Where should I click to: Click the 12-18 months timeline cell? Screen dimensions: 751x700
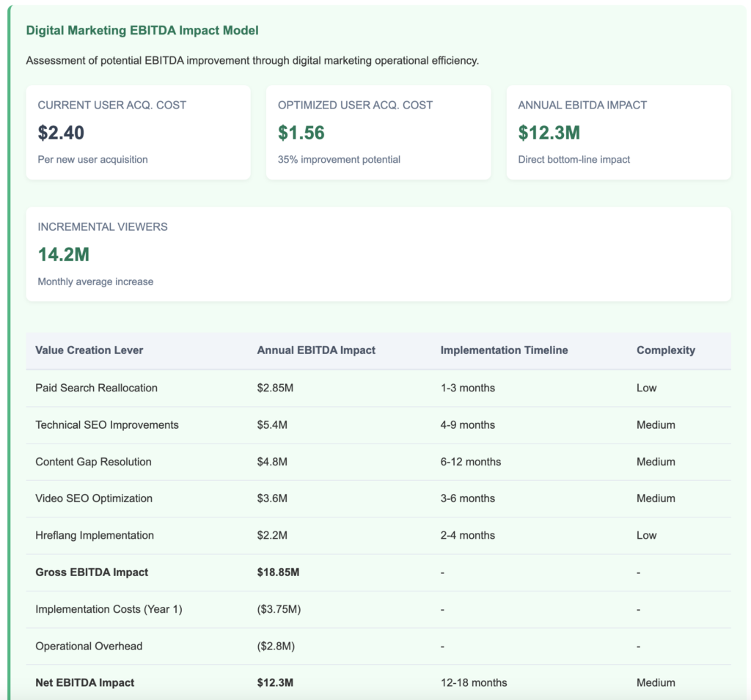pyautogui.click(x=474, y=682)
